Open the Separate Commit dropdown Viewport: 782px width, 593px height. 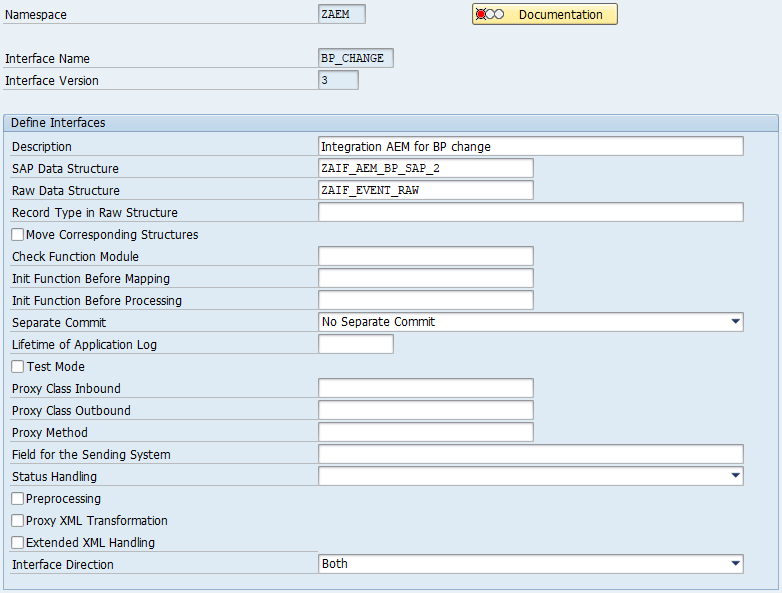coord(531,322)
